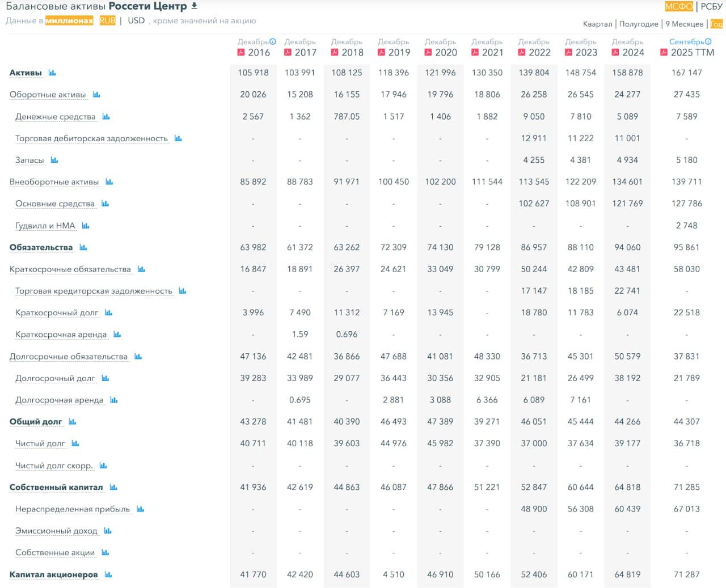The image size is (726, 588).
Task: Click the download icon next to Россети Центр
Action: (x=195, y=6)
